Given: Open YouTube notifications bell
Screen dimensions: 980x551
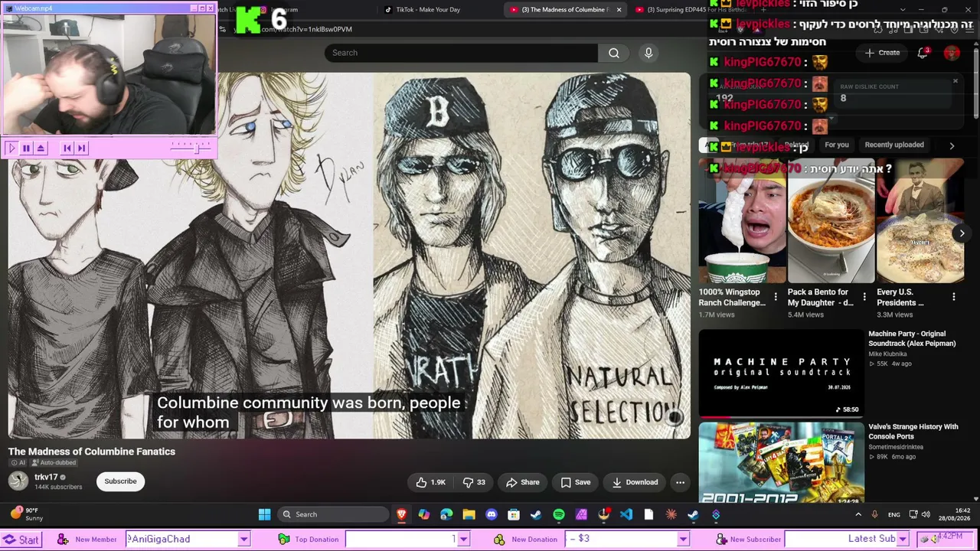Looking at the screenshot, I should pos(923,53).
